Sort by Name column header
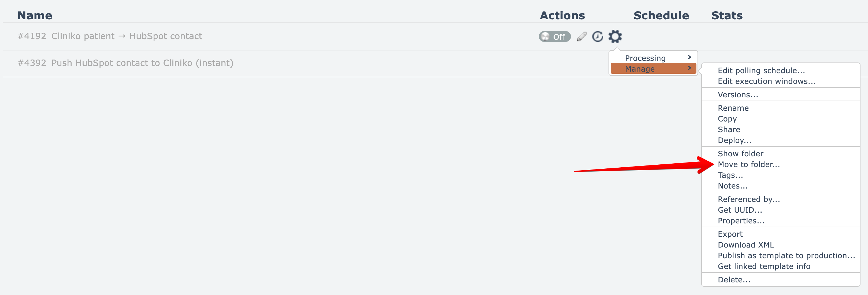868x295 pixels. pyautogui.click(x=35, y=16)
